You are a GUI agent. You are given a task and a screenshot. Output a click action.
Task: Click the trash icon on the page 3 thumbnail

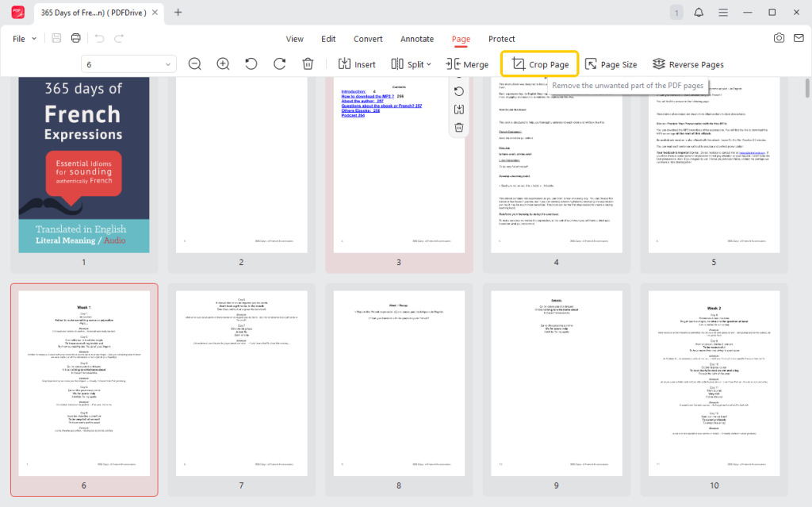458,128
